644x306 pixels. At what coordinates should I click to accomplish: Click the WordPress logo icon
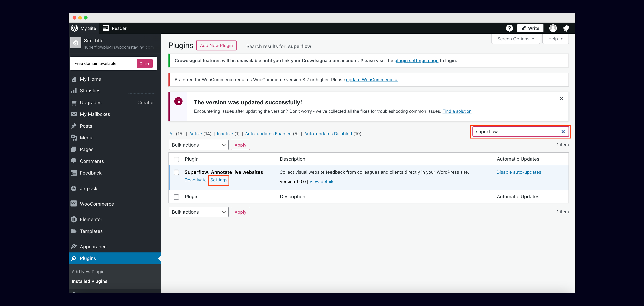click(x=74, y=28)
